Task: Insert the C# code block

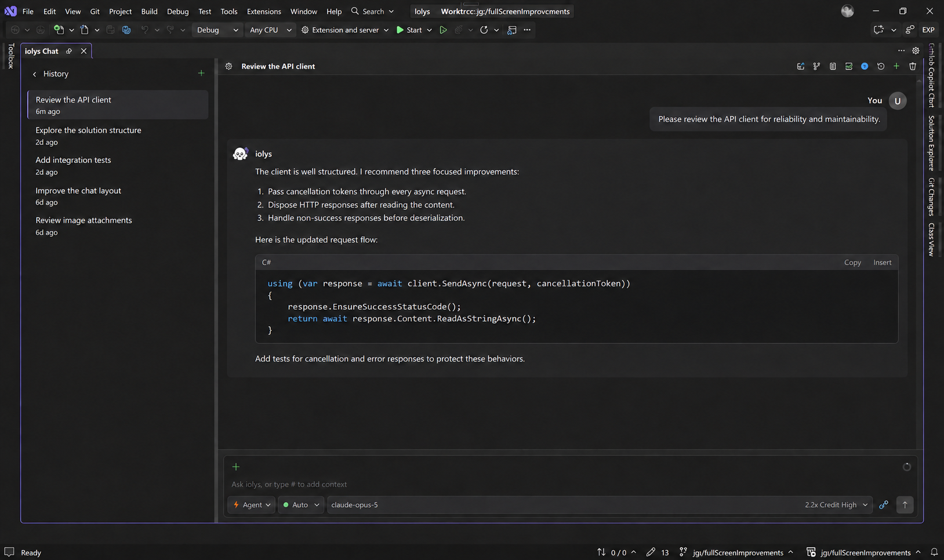Action: (882, 263)
